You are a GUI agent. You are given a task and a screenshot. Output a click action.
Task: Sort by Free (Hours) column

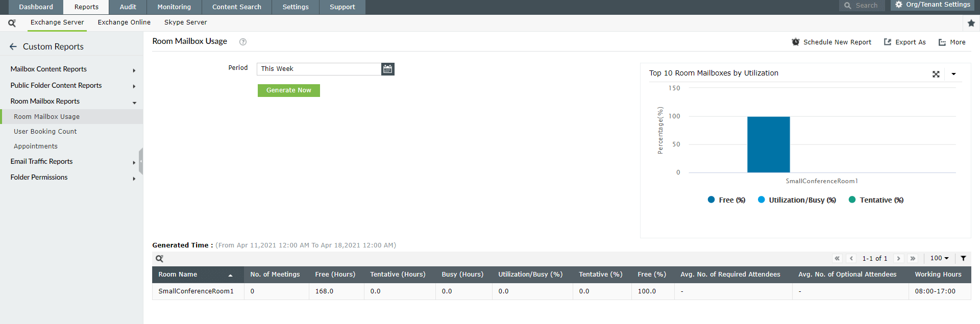coord(335,275)
